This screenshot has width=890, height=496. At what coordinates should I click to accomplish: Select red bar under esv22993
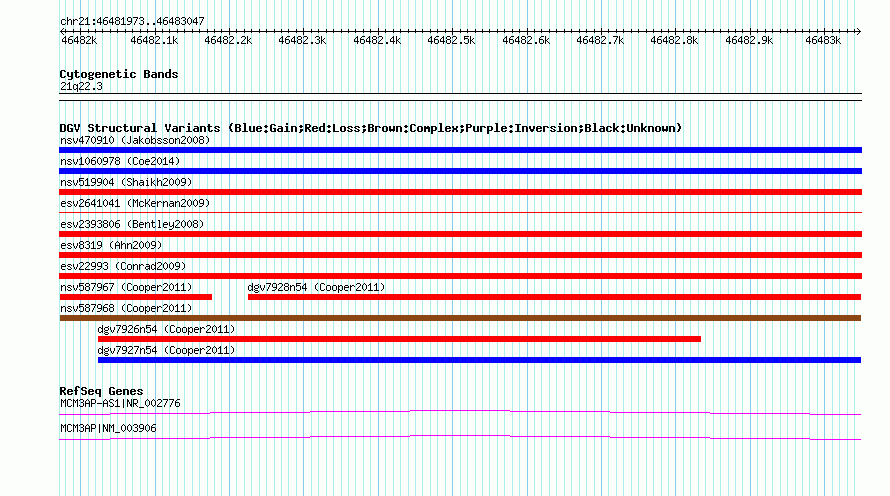(460, 276)
